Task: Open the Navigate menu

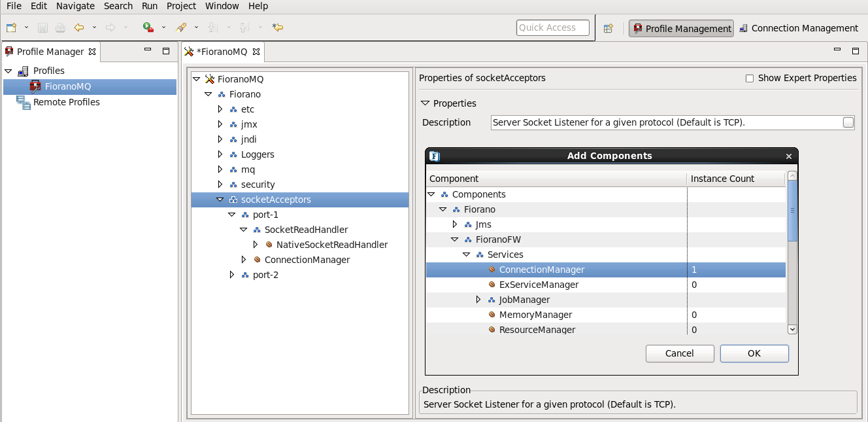Action: (x=75, y=6)
